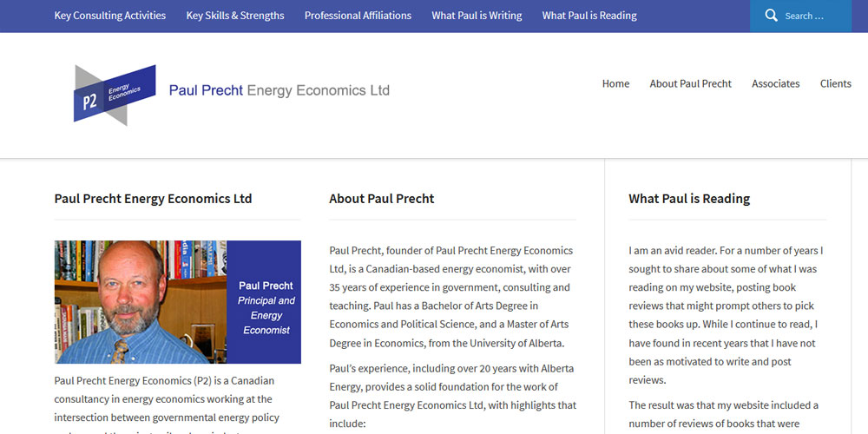Navigate to the Home page
This screenshot has width=868, height=434.
(x=615, y=84)
